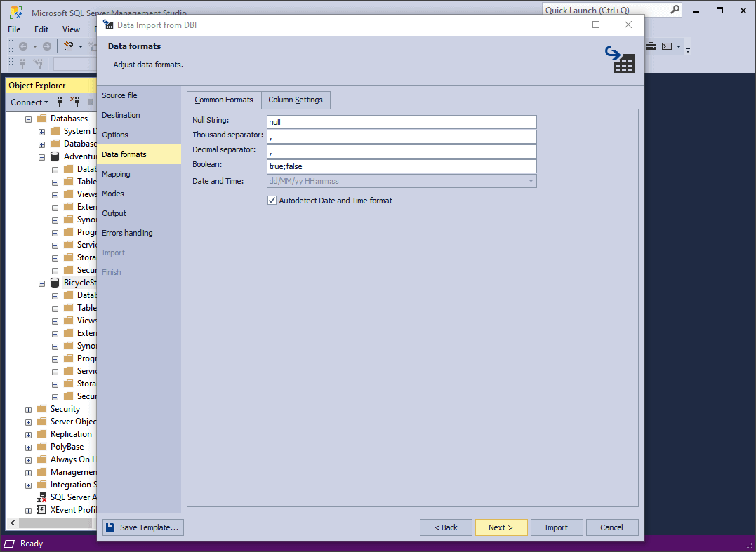Click the Quick Launch magnifier icon

[x=675, y=10]
